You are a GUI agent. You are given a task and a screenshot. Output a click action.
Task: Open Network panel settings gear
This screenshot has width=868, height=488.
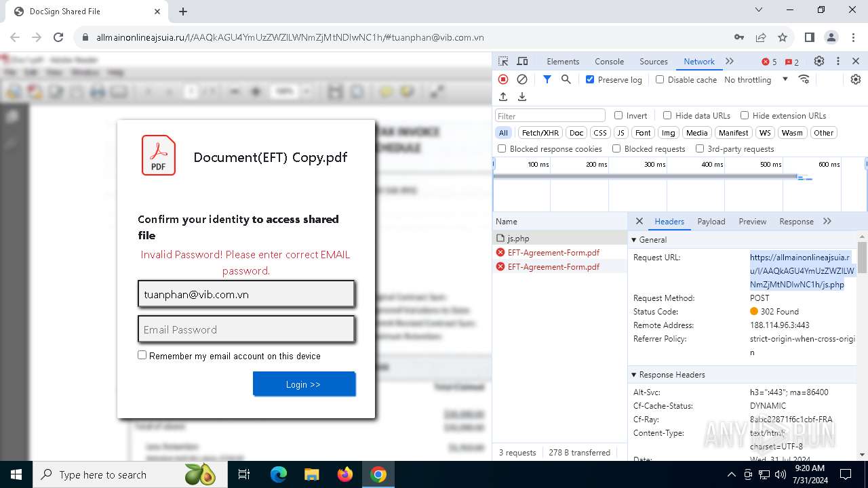[x=856, y=79]
